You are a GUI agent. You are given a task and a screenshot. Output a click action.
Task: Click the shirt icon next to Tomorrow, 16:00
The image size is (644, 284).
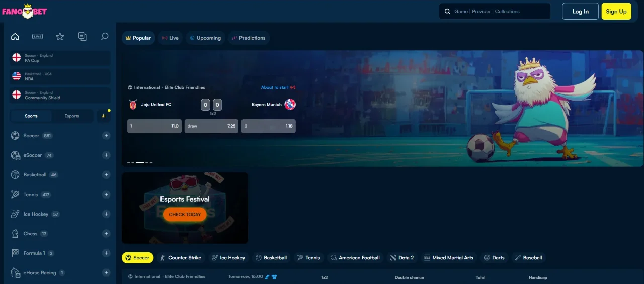pos(275,277)
